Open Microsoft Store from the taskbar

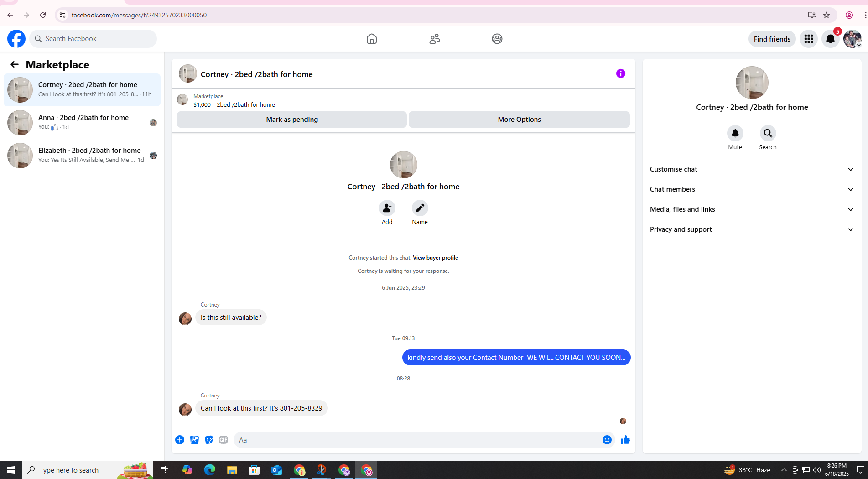(x=255, y=470)
